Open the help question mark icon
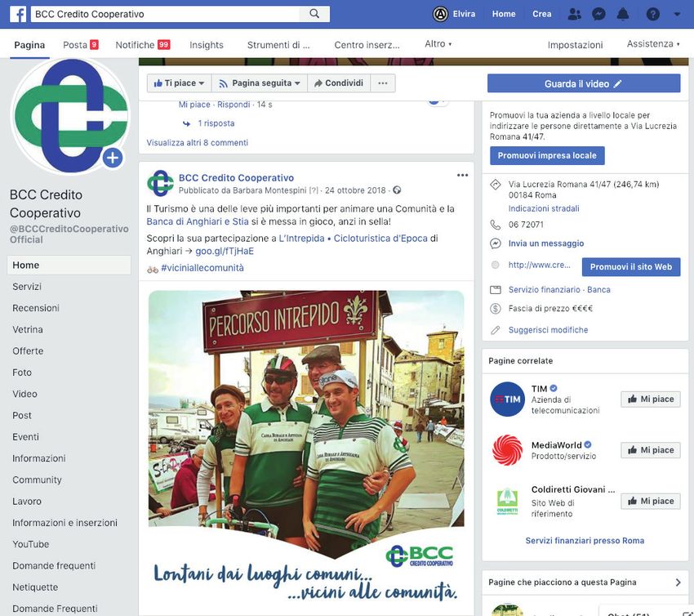The width and height of the screenshot is (694, 616). (653, 14)
